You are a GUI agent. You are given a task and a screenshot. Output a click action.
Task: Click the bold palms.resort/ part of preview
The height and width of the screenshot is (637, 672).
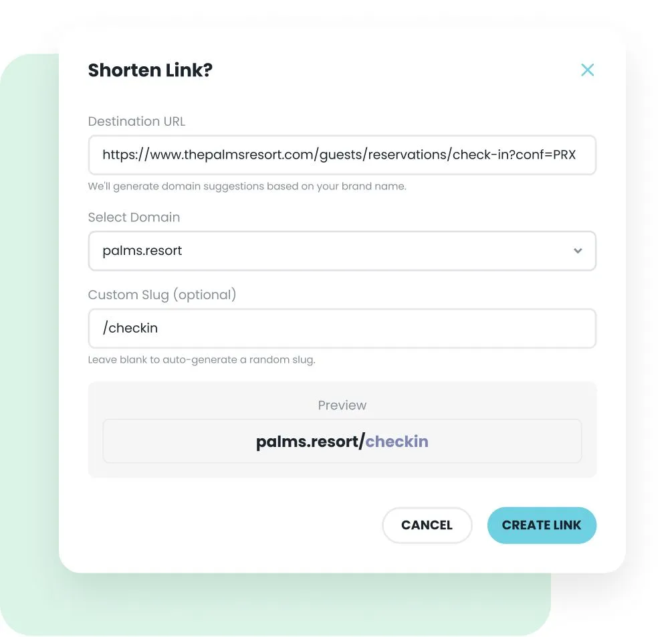310,442
